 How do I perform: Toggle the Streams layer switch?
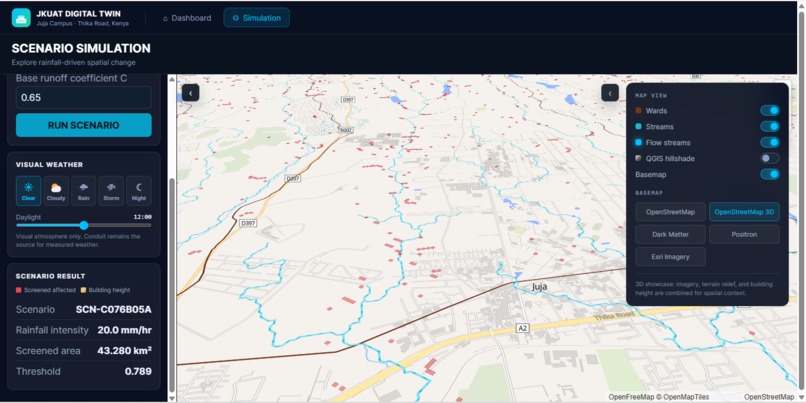click(x=770, y=126)
